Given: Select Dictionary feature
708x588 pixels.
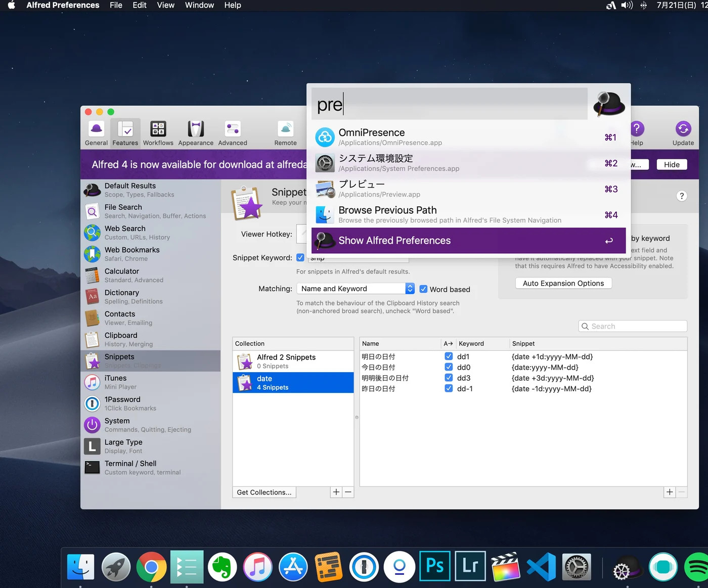Looking at the screenshot, I should (151, 297).
